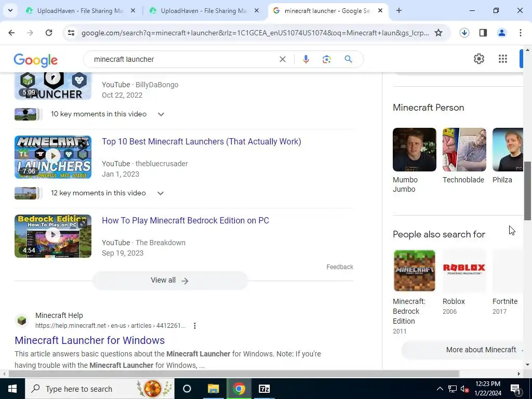
Task: Play the BillyDaBongo launcher video thumbnail
Action: click(53, 86)
